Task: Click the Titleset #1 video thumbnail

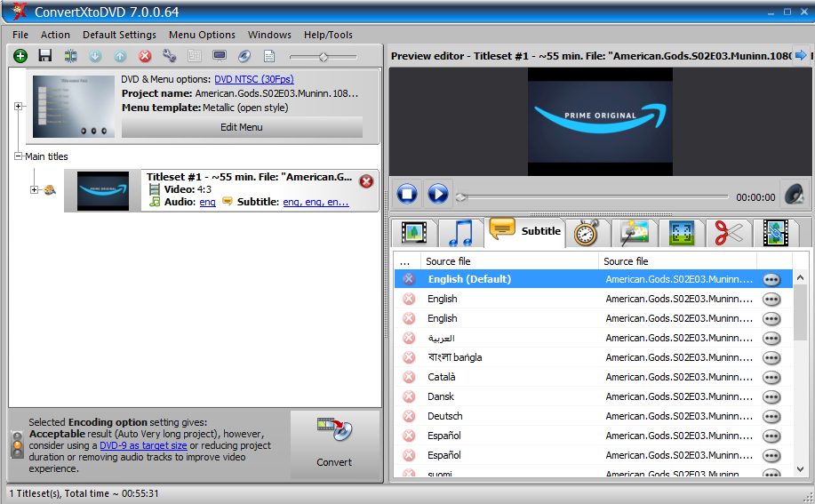Action: pos(103,191)
